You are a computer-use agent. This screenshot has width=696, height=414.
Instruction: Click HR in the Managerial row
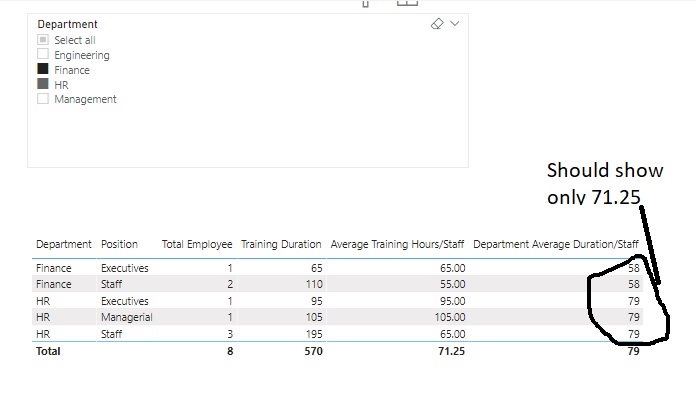[x=43, y=317]
